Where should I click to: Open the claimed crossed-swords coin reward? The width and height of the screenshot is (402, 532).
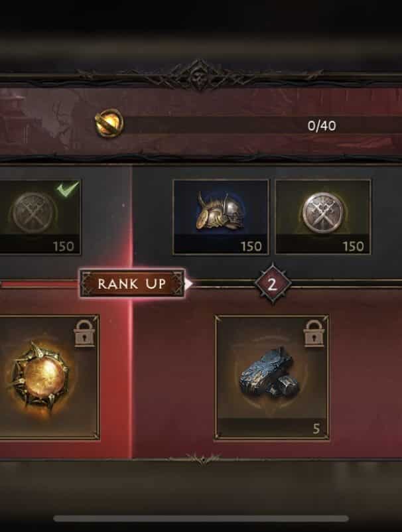[x=40, y=217]
